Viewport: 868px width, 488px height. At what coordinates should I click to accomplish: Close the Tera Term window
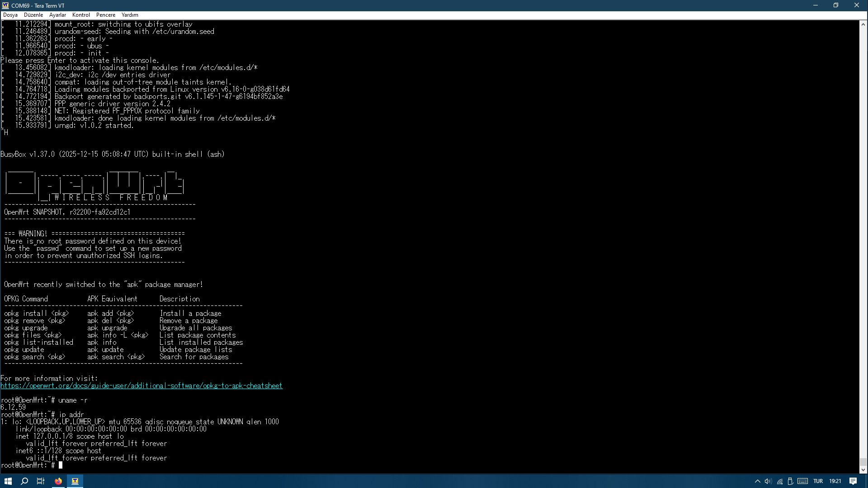[x=857, y=5]
